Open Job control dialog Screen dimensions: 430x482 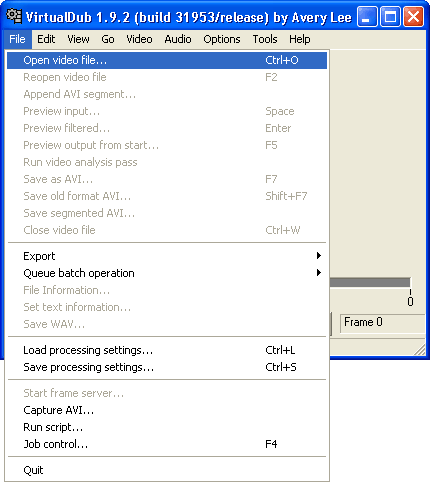click(167, 444)
